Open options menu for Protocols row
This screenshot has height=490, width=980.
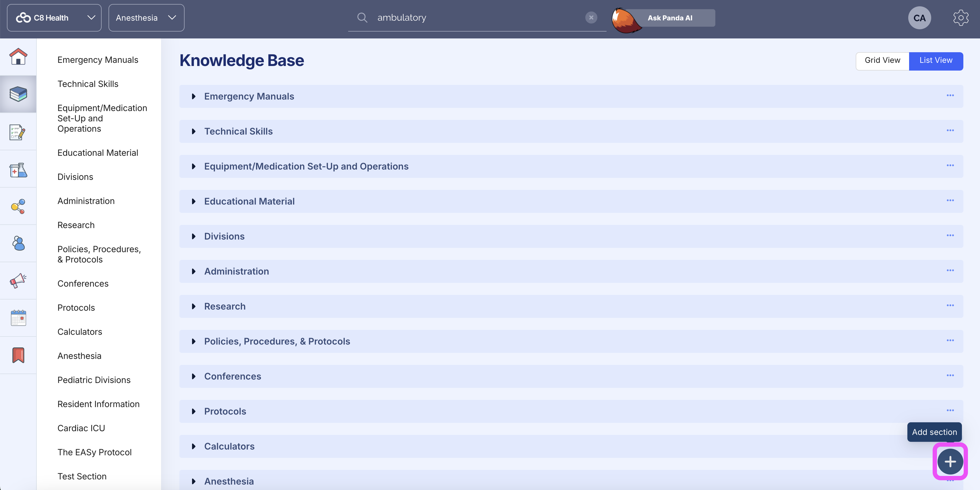pos(950,410)
